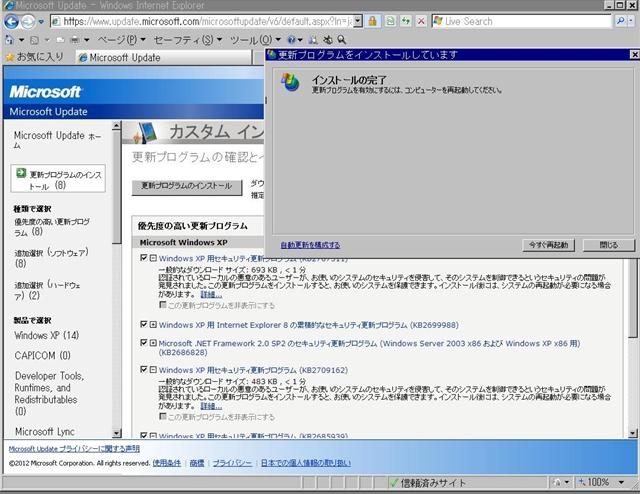This screenshot has width=640, height=494.
Task: Click the sidebar scrollbar up arrow
Action: click(x=117, y=125)
